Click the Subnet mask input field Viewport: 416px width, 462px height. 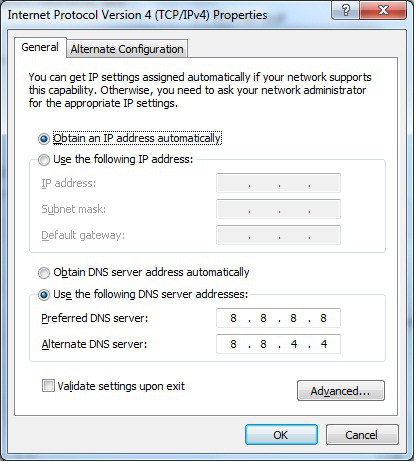[278, 209]
